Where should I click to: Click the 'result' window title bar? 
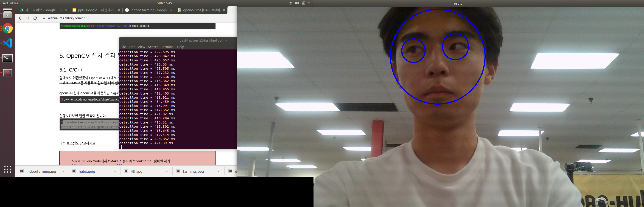tap(457, 3)
